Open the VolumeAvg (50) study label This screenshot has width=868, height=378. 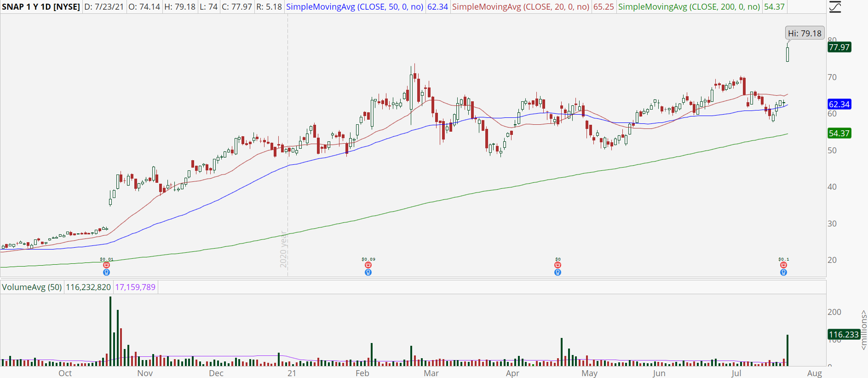click(x=32, y=287)
